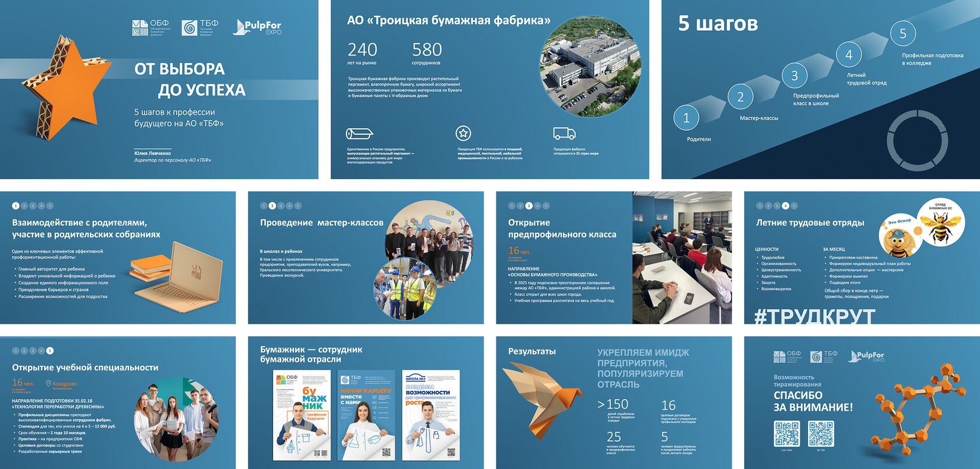Click the Бумажник — сотрудник бумажной отрасли heading
The height and width of the screenshot is (469, 980).
(x=311, y=354)
